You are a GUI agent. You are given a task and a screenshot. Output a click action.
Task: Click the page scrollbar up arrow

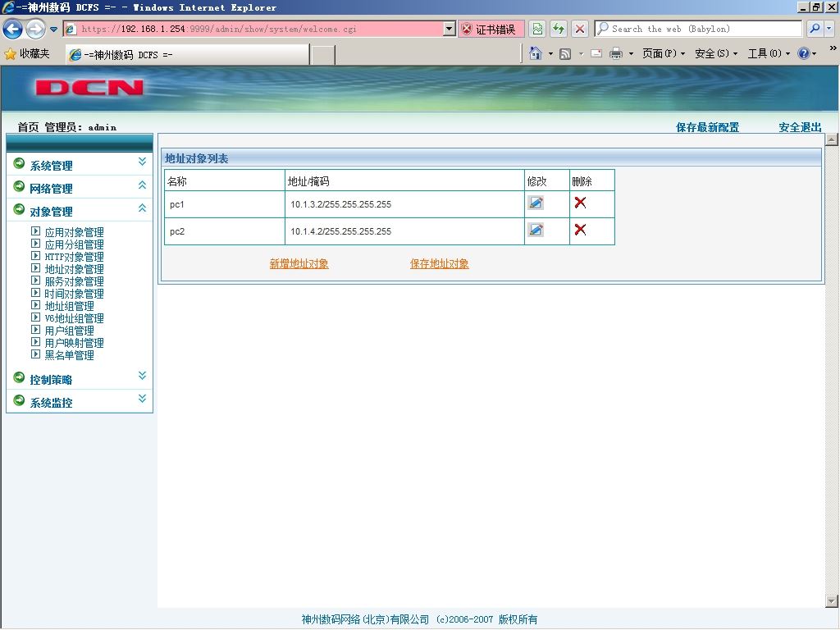(x=832, y=139)
